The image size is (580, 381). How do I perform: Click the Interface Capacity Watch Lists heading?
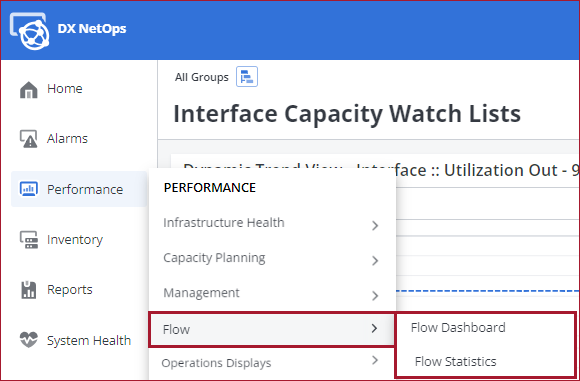[347, 114]
